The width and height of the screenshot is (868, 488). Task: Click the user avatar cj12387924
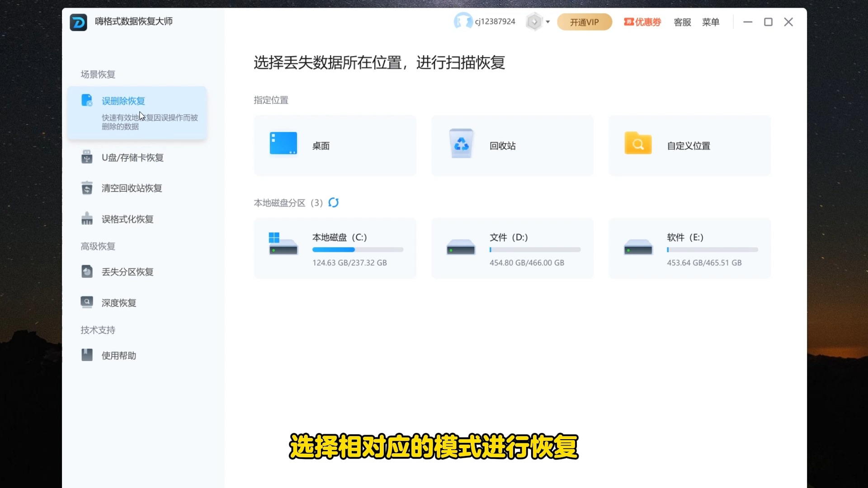(x=463, y=21)
